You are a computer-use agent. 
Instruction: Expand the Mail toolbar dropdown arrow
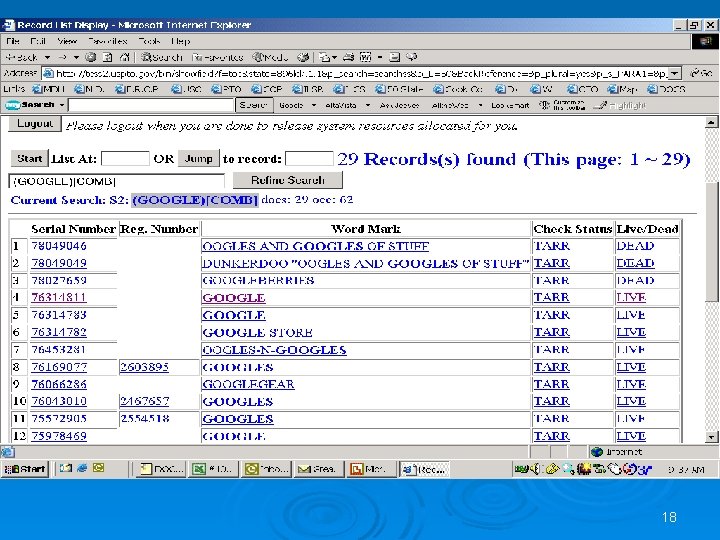[x=334, y=57]
